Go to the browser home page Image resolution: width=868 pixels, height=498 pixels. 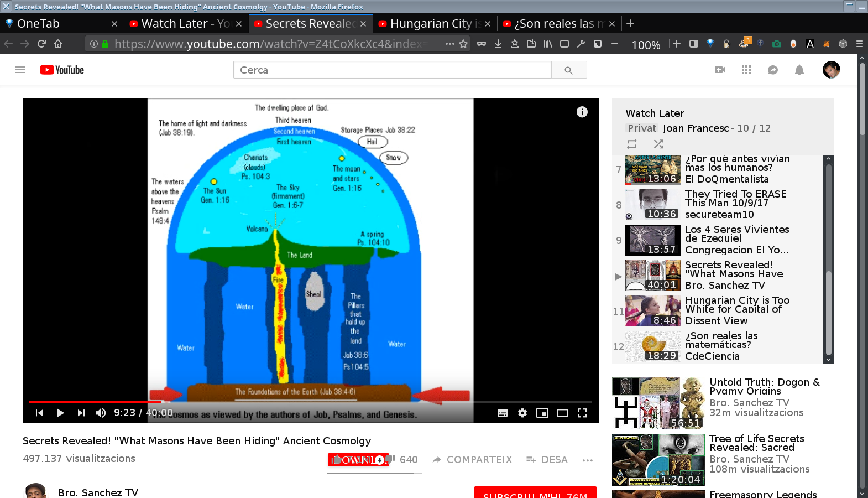[x=58, y=44]
